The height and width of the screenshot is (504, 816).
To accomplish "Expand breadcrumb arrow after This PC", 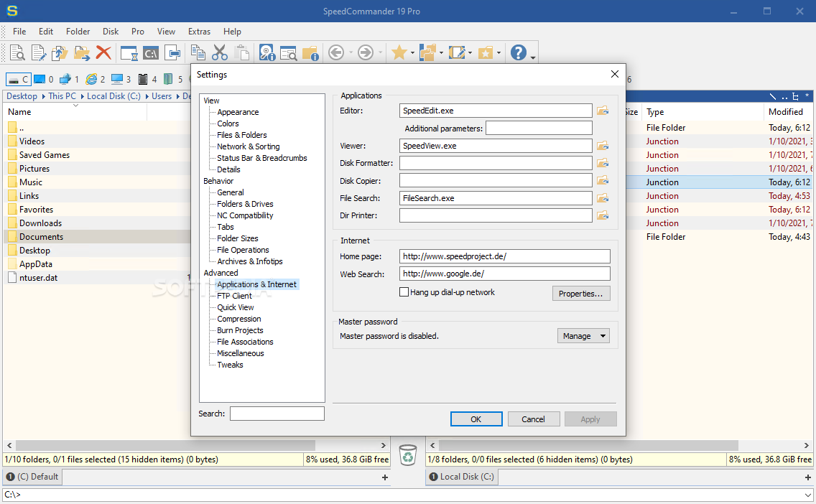I will (82, 96).
